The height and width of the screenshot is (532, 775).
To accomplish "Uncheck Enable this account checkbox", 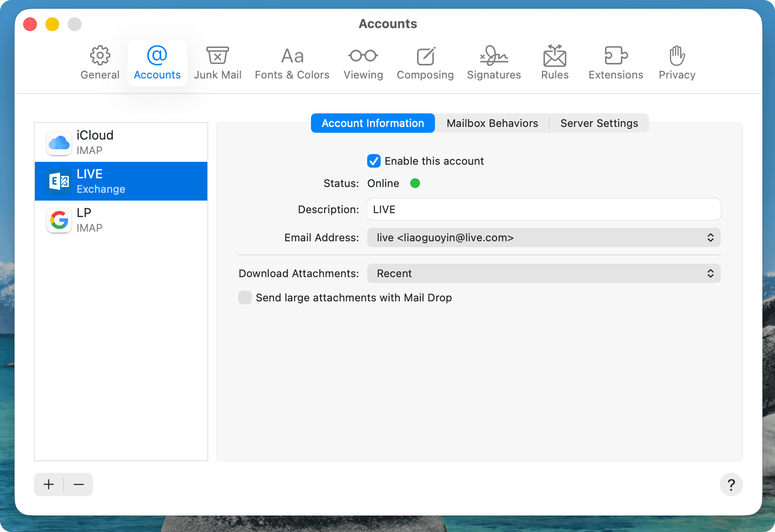I will (374, 161).
